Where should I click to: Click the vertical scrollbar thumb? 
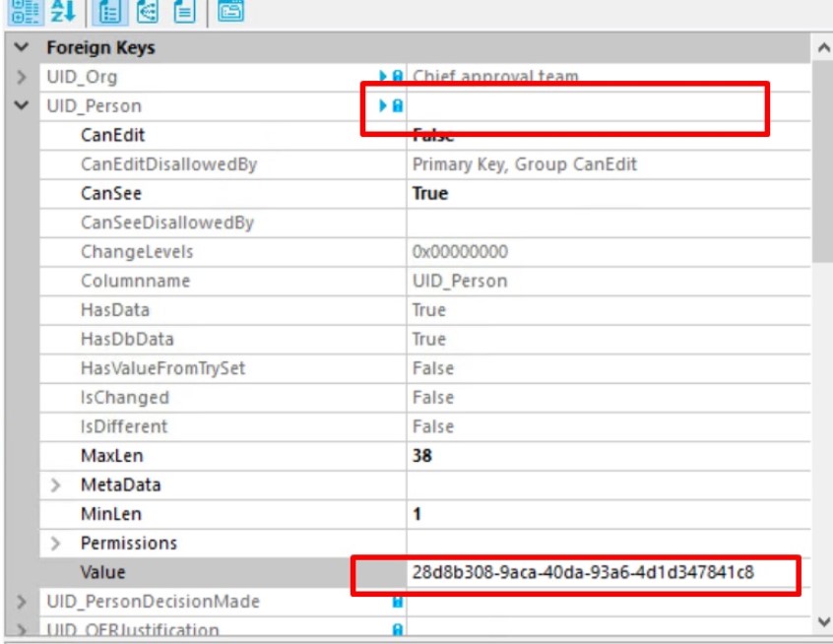823,162
